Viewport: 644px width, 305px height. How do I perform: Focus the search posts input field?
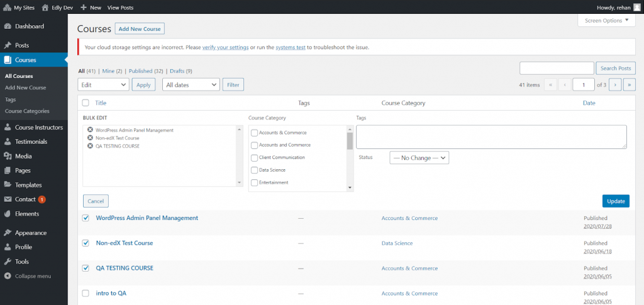coord(557,68)
